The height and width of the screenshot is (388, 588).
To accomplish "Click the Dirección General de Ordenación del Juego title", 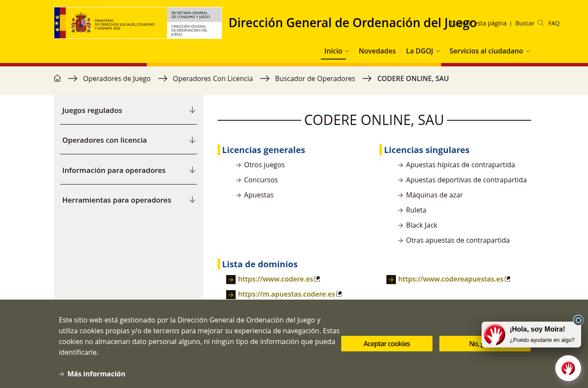I will pos(352,23).
